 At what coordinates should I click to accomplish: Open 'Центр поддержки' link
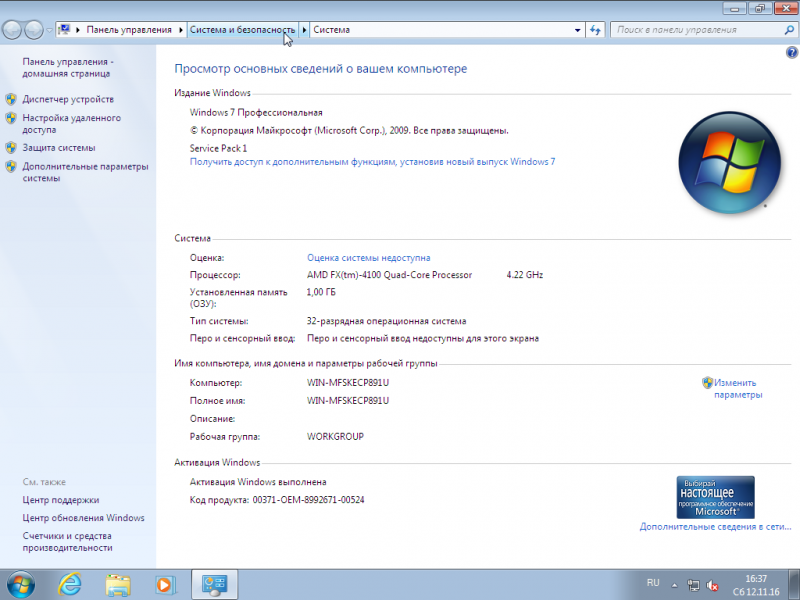pos(61,500)
